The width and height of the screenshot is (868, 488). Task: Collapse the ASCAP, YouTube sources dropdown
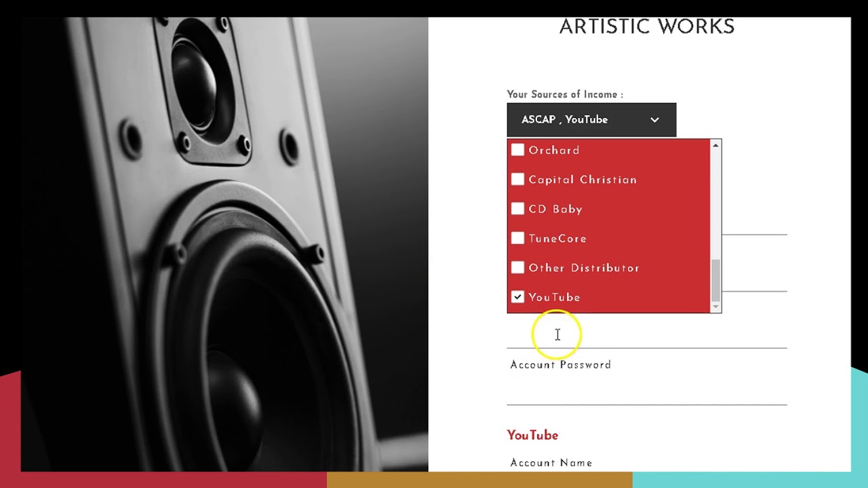click(591, 120)
